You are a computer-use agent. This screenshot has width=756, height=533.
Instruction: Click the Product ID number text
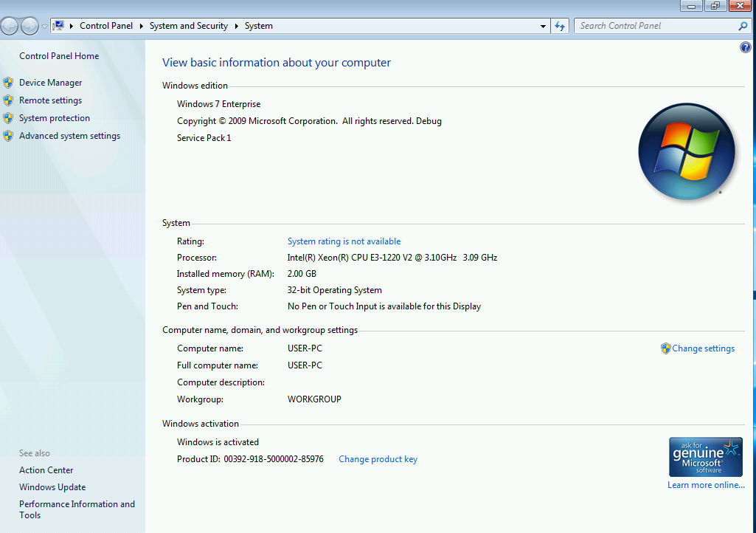click(274, 459)
